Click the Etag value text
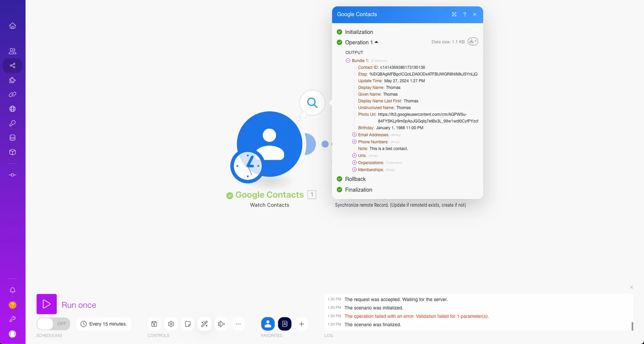Screen dimensions: 644x344 [423, 74]
